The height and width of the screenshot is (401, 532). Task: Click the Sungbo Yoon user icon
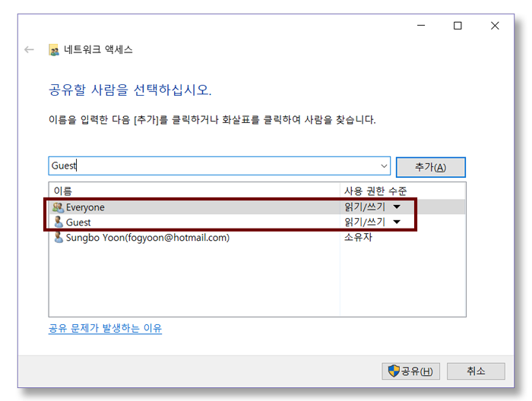click(x=58, y=238)
